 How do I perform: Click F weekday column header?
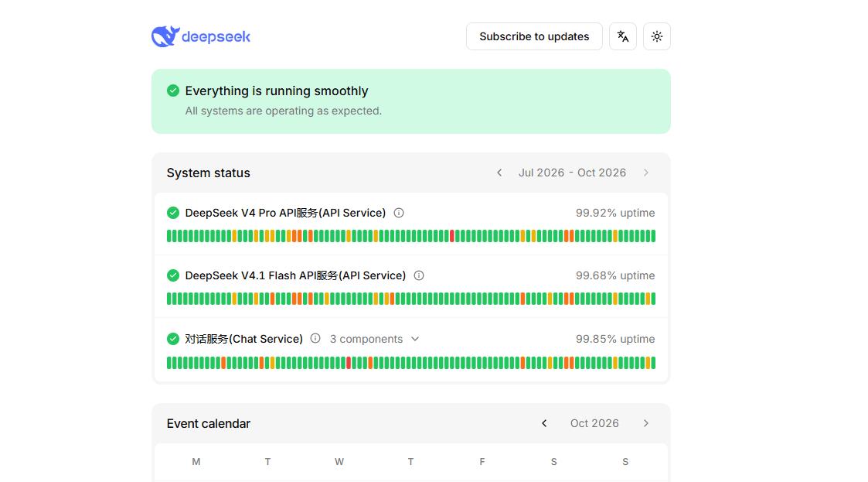tap(482, 462)
